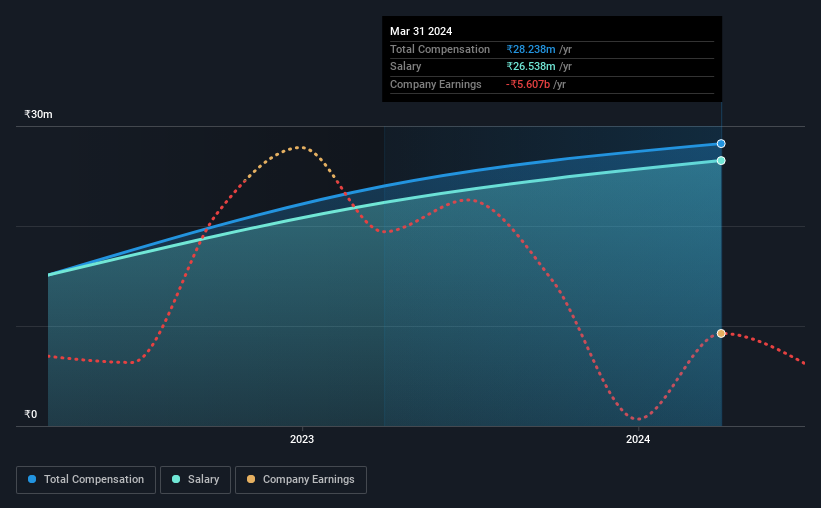Screen dimensions: 821x508
Task: Toggle the Company Earnings legend button
Action: tap(301, 480)
